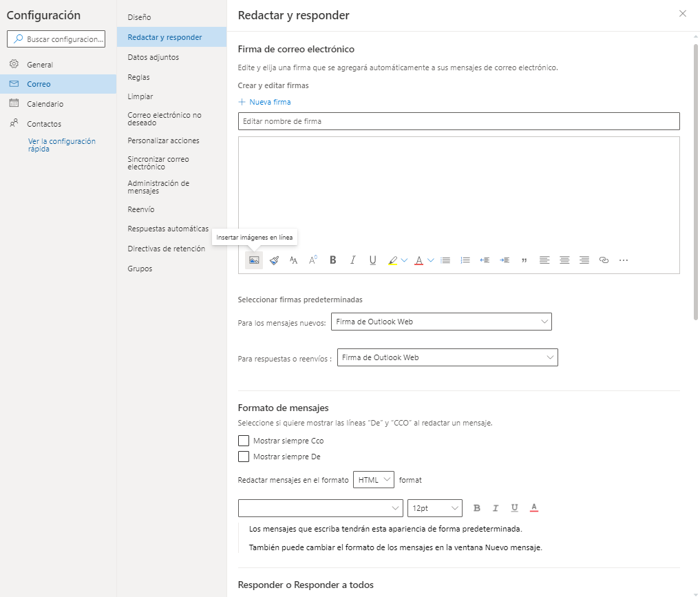Click the settings panel vertical scrollbar
This screenshot has width=700, height=597.
point(696,182)
